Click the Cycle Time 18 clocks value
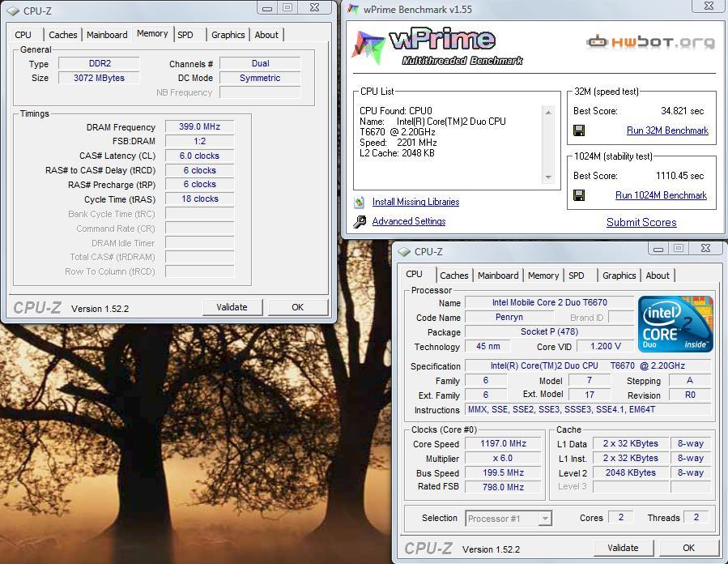Image resolution: width=728 pixels, height=564 pixels. click(x=200, y=199)
